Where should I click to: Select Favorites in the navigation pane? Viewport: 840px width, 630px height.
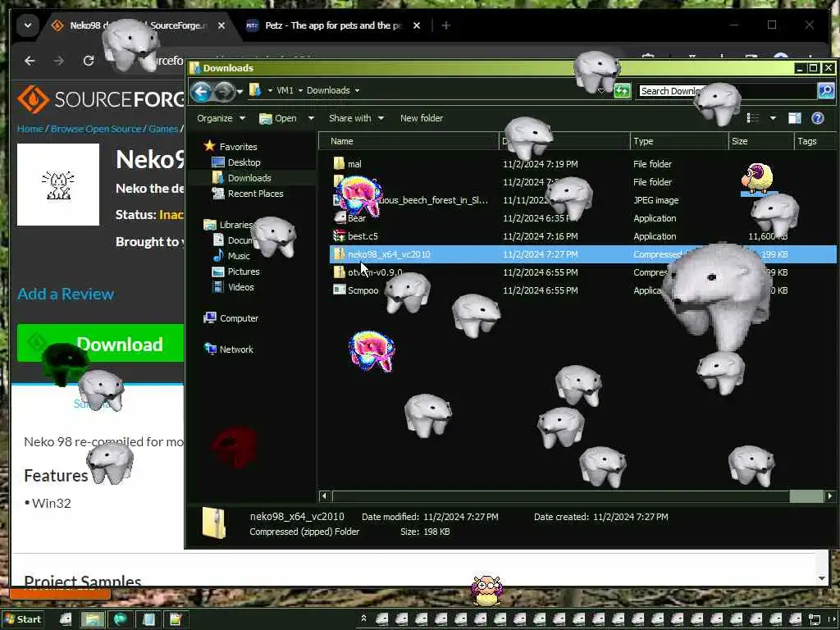click(231, 147)
